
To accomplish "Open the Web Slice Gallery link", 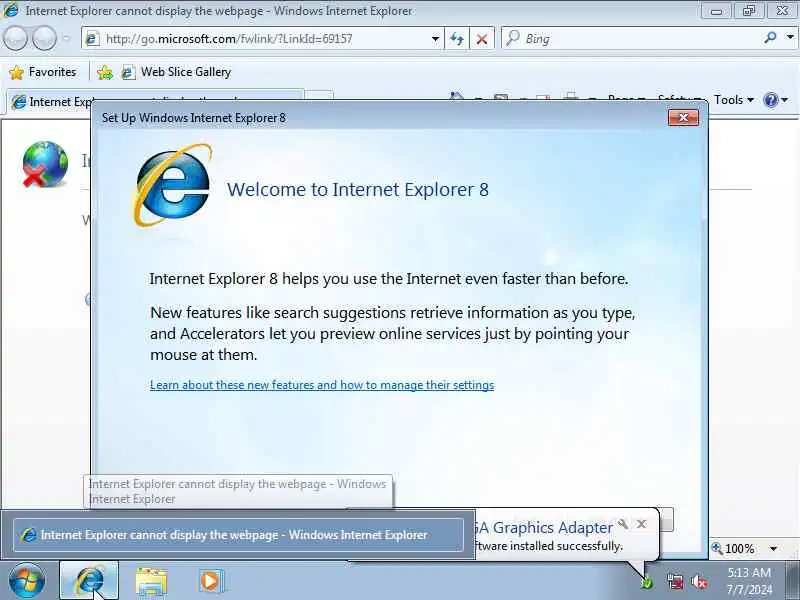I will pyautogui.click(x=177, y=72).
